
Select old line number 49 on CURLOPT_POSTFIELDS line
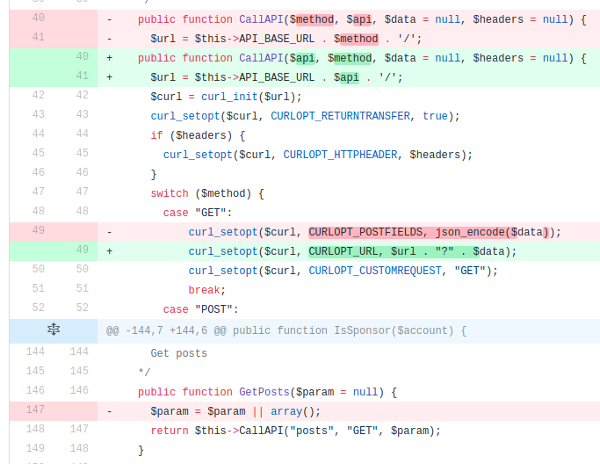click(37, 232)
